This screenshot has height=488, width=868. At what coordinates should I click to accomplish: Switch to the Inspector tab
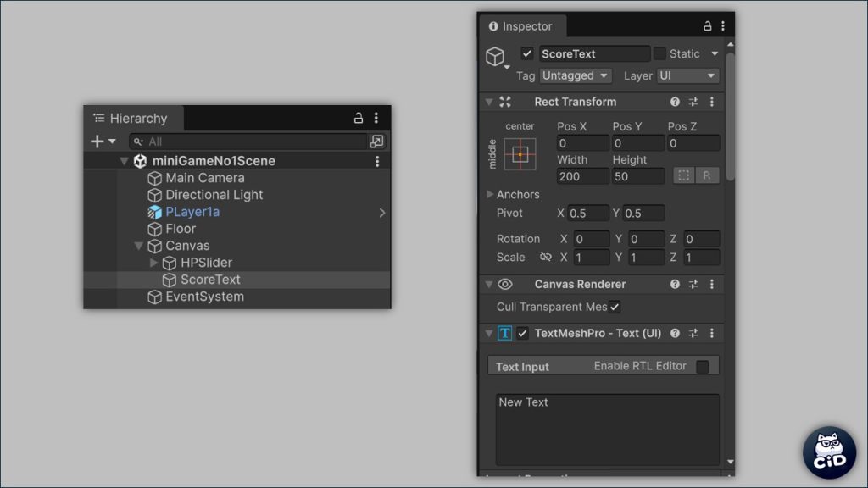click(x=520, y=26)
